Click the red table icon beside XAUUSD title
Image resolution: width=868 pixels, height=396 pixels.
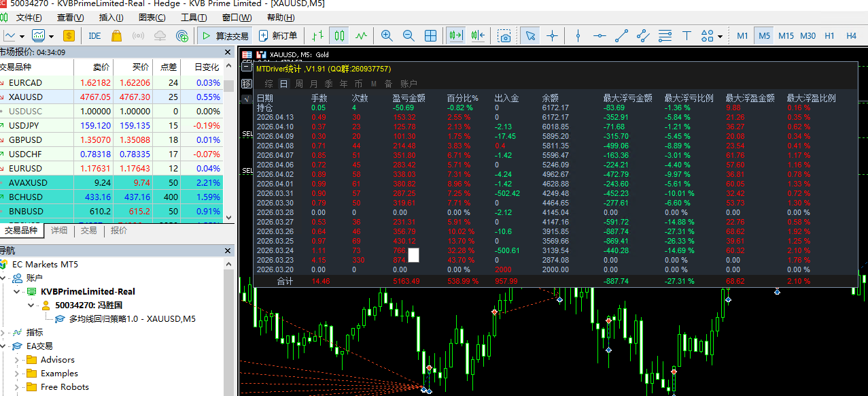pyautogui.click(x=247, y=54)
